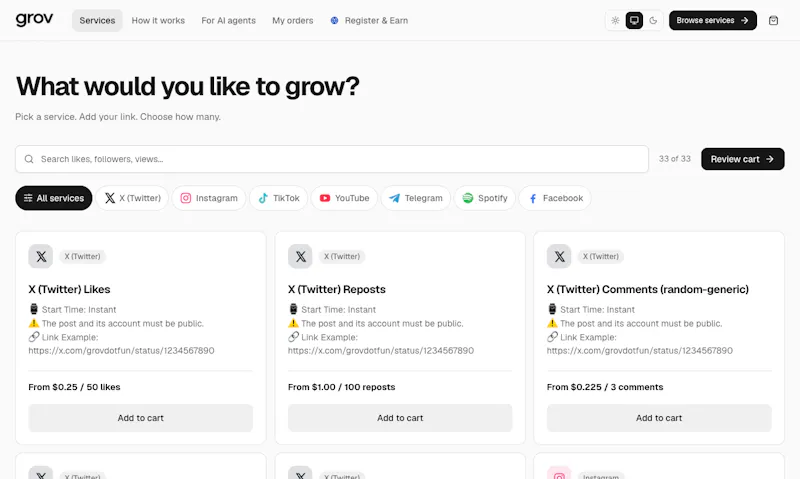
Task: Click the grov logo
Action: tap(34, 20)
